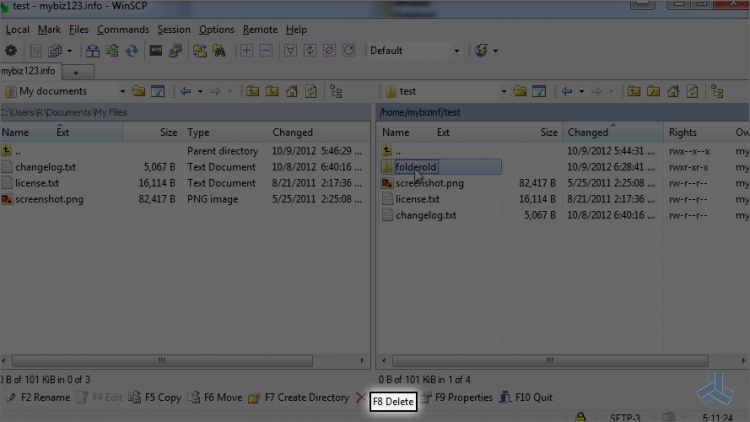Screen dimensions: 750x422
Task: Click the remote panel horizontal scrollbar
Action: click(x=550, y=360)
